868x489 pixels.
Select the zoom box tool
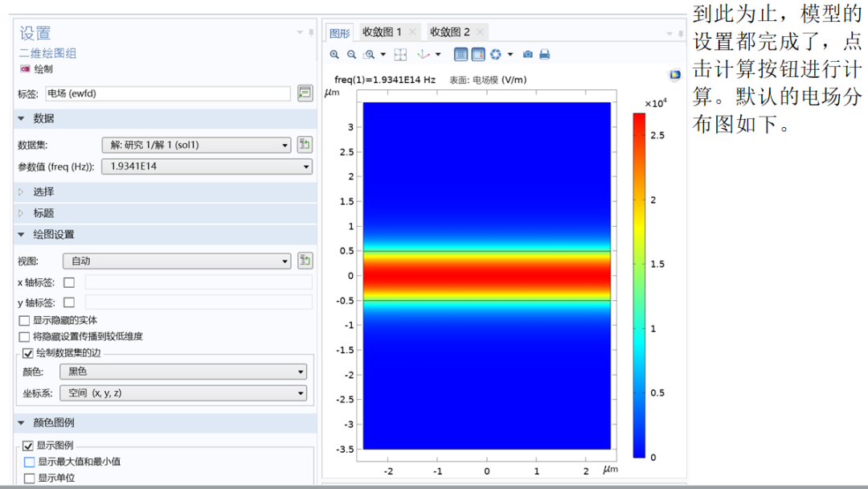pos(369,54)
